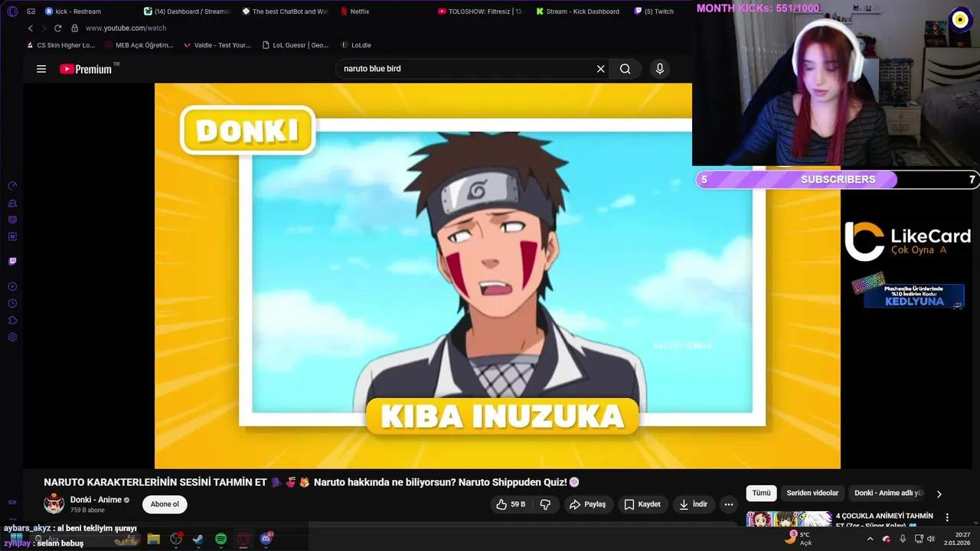The width and height of the screenshot is (980, 551).
Task: Go back with the browser back arrow
Action: tap(31, 28)
